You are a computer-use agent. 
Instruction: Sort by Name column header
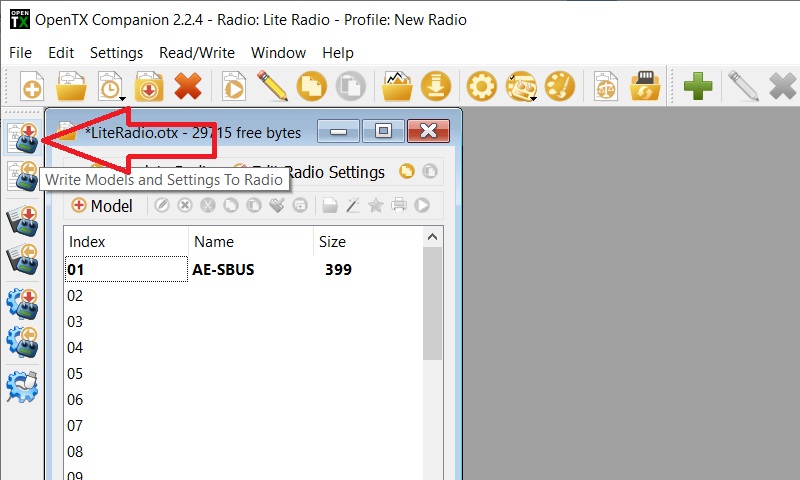coord(251,241)
